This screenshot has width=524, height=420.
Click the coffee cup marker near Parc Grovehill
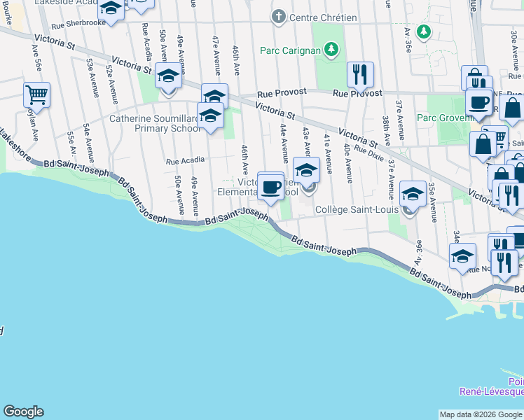click(479, 104)
